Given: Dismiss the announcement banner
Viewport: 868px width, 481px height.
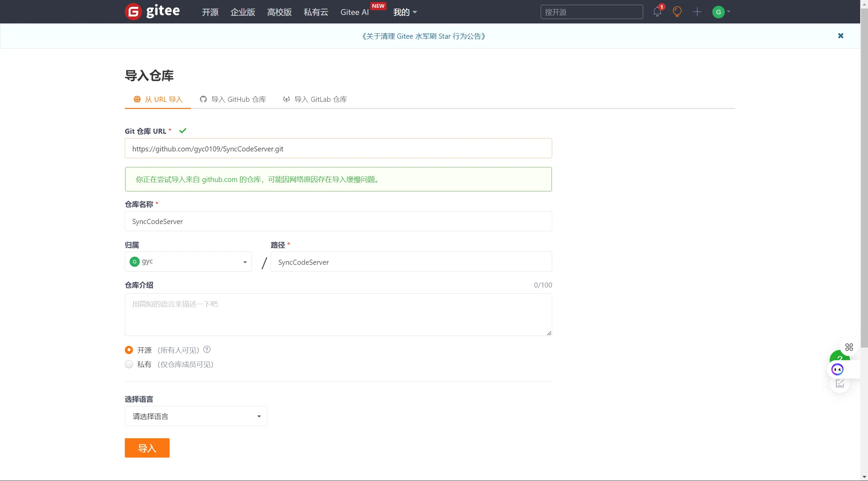Looking at the screenshot, I should (841, 36).
